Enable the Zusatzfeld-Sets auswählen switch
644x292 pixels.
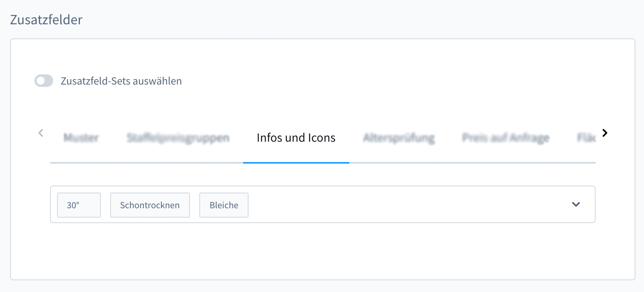click(44, 81)
